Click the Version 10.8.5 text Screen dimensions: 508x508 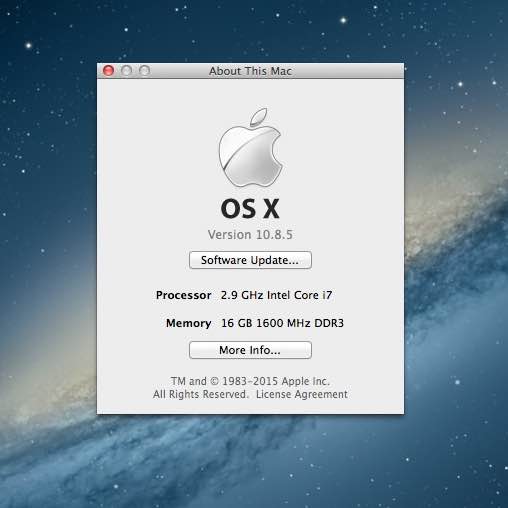click(x=250, y=235)
